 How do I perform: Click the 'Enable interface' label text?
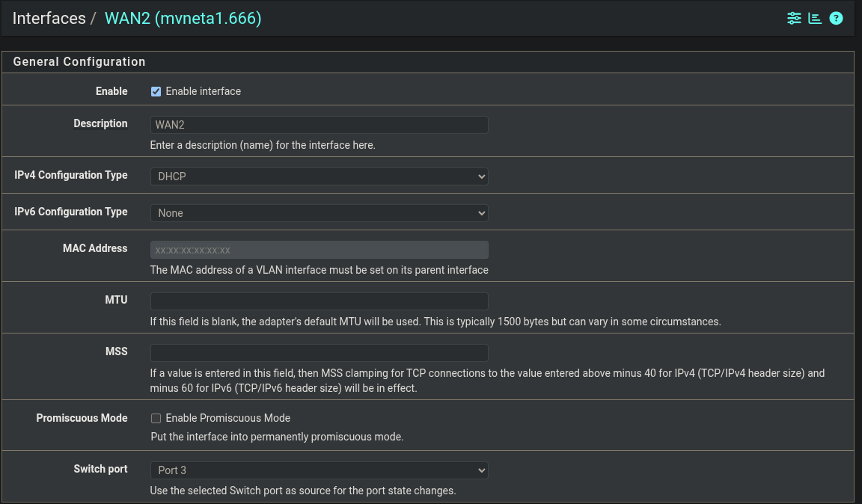[x=203, y=91]
